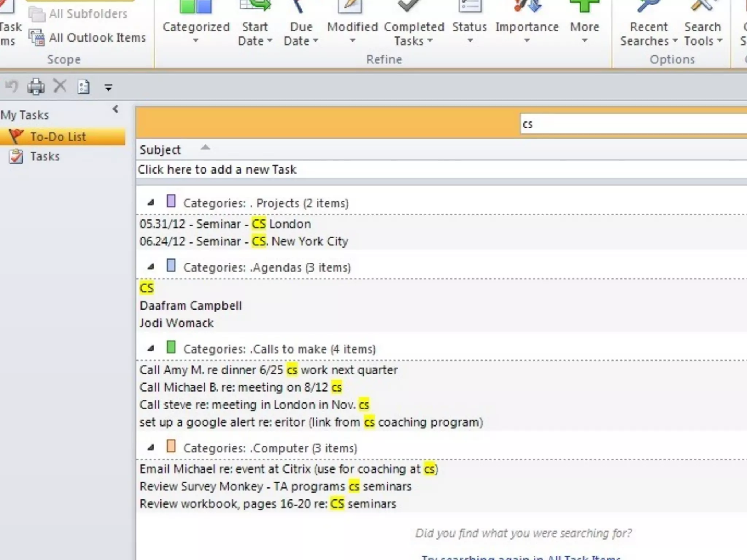This screenshot has width=747, height=560.
Task: Collapse the .Projects category group
Action: pyautogui.click(x=151, y=203)
